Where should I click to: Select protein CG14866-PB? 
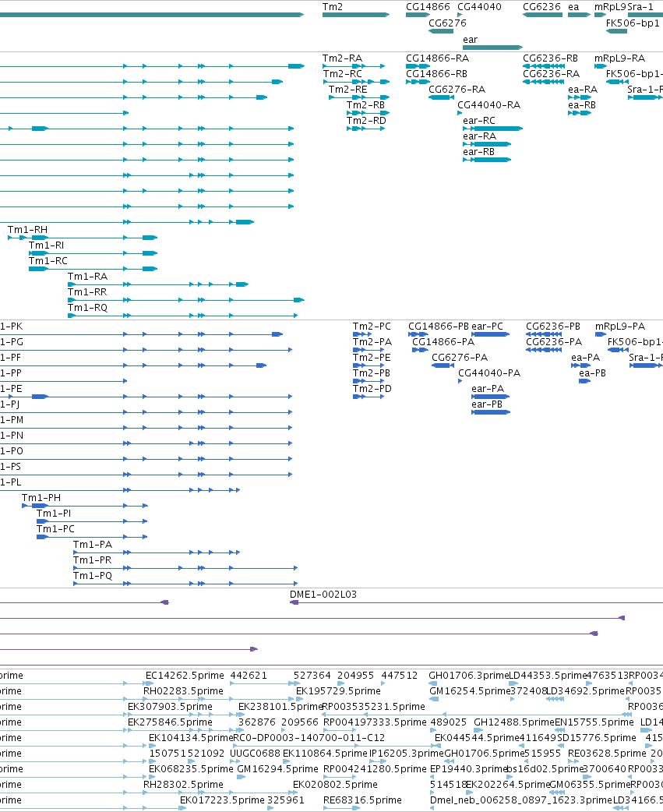tap(418, 334)
